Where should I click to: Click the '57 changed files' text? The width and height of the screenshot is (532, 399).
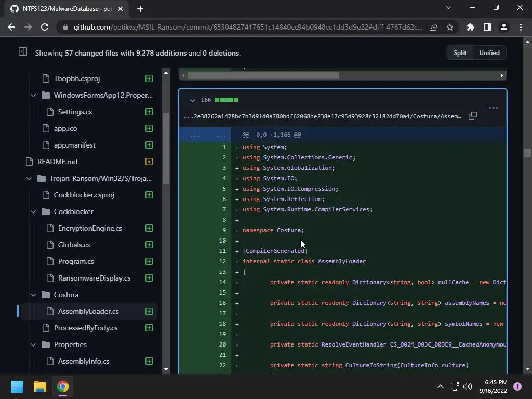coord(91,54)
